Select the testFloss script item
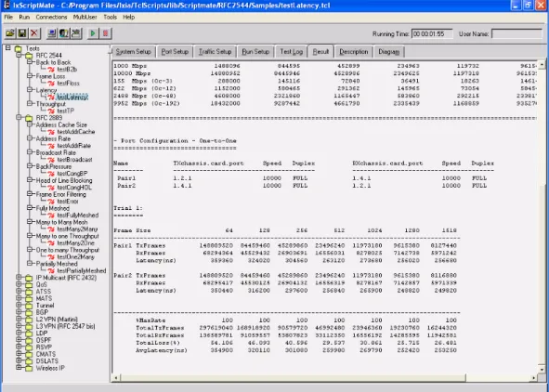 pyautogui.click(x=68, y=83)
